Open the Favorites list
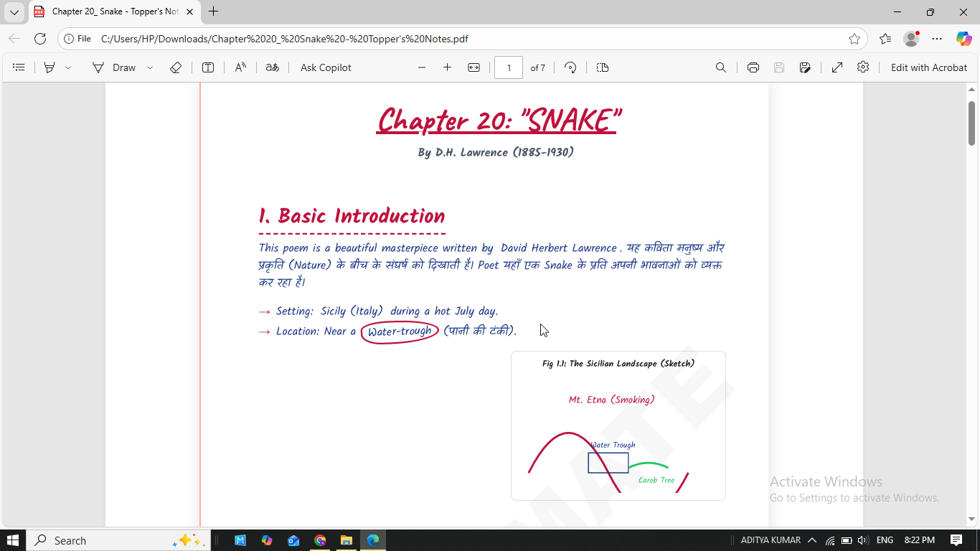Screen dimensions: 980x551 [885, 39]
